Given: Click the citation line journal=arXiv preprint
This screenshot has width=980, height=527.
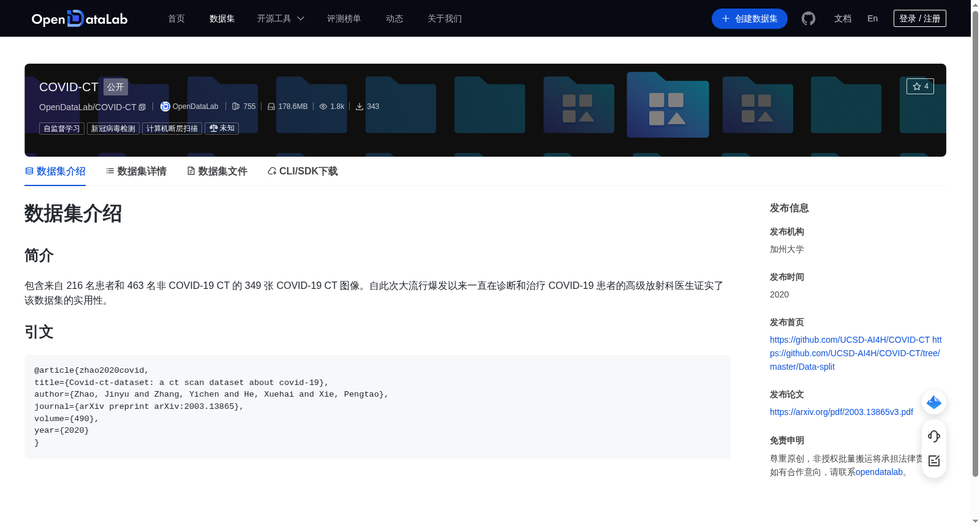Looking at the screenshot, I should 139,406.
